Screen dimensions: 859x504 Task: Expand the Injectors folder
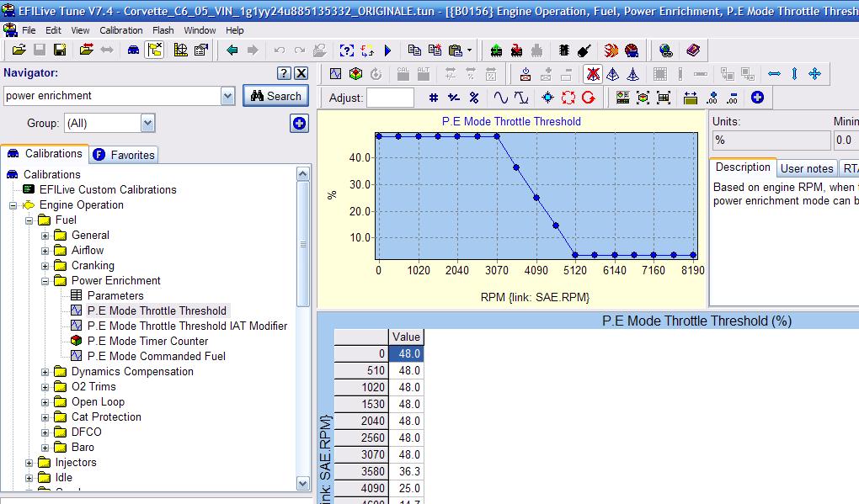pyautogui.click(x=29, y=463)
